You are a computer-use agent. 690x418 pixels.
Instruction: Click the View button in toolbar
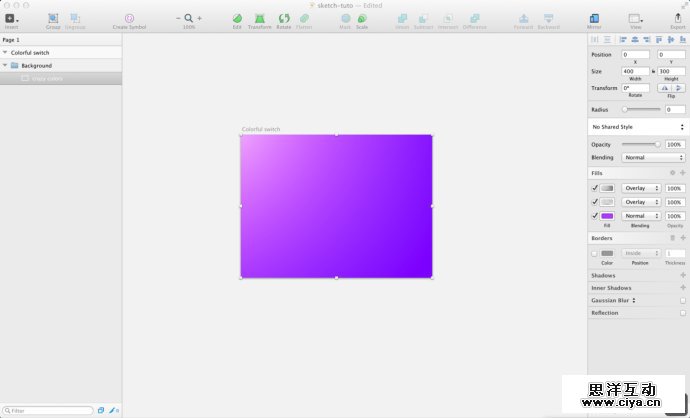pos(635,19)
